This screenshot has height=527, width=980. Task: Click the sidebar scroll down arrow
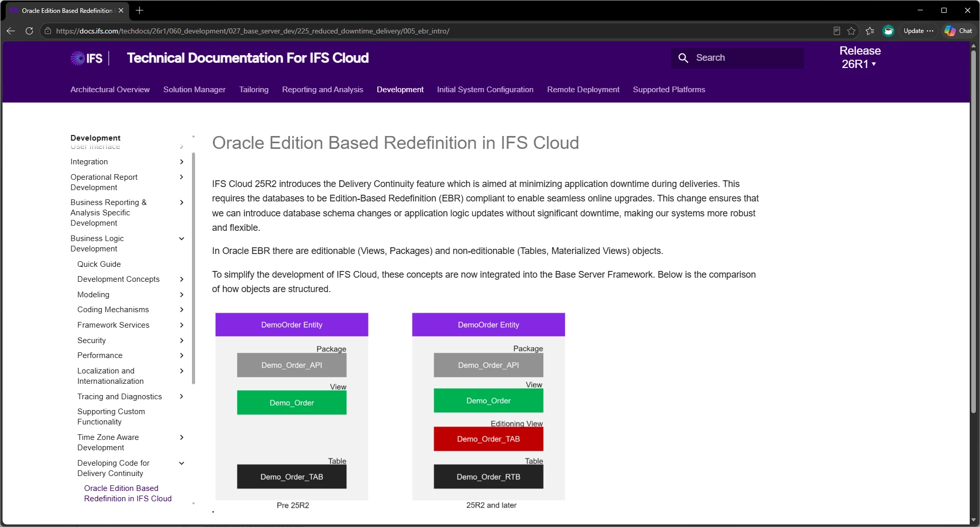coord(194,504)
